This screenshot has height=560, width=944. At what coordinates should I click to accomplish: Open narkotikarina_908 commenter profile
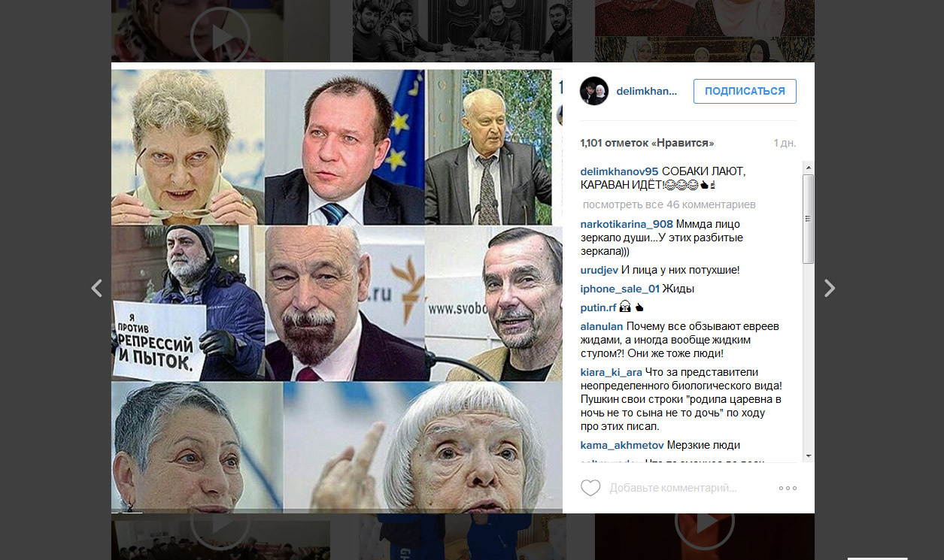(x=627, y=224)
